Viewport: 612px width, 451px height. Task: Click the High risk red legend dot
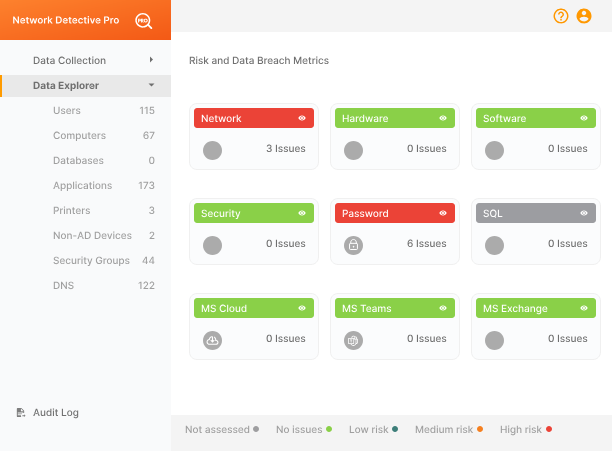[x=549, y=429]
